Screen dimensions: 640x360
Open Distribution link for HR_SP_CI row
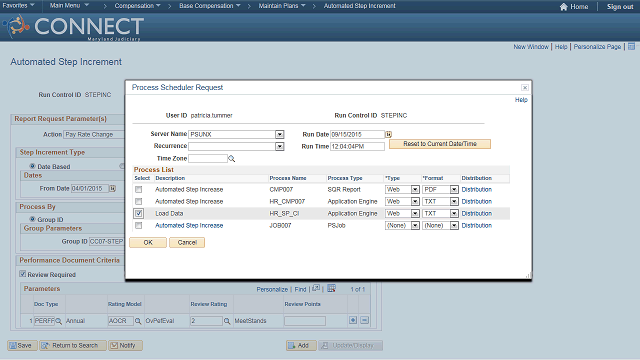476,213
